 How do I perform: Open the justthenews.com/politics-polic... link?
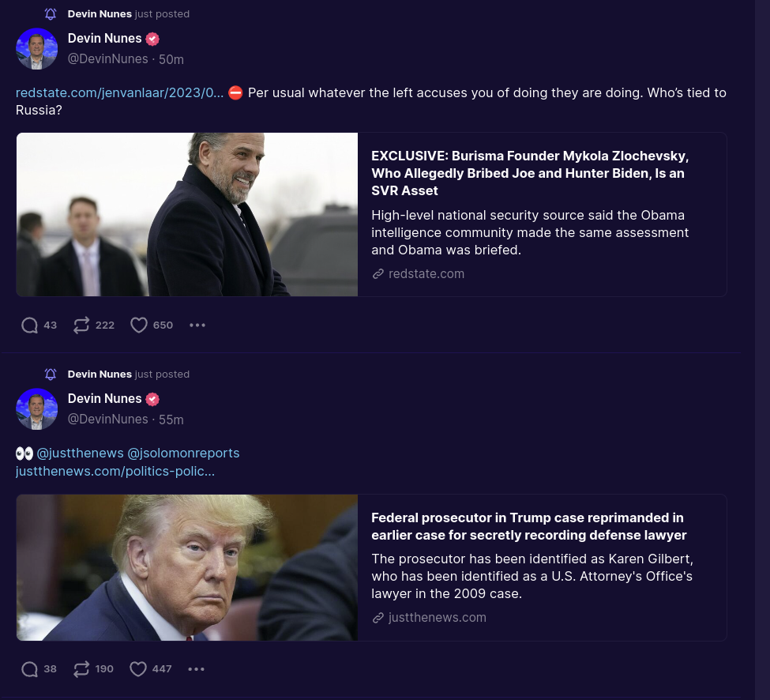115,471
